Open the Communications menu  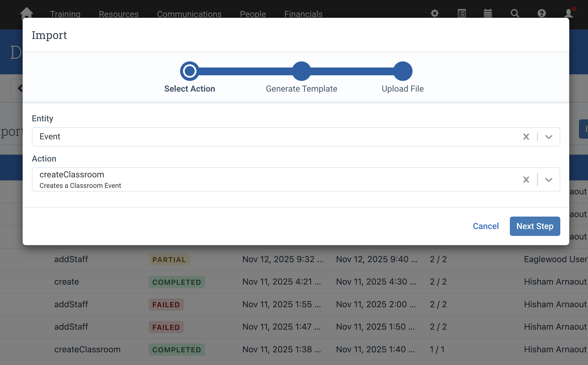pos(189,14)
